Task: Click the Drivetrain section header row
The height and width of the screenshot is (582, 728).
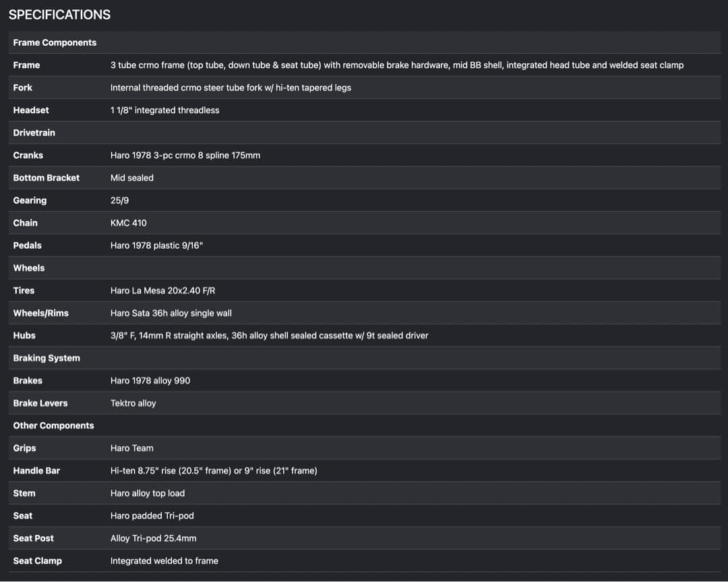Action: (365, 133)
